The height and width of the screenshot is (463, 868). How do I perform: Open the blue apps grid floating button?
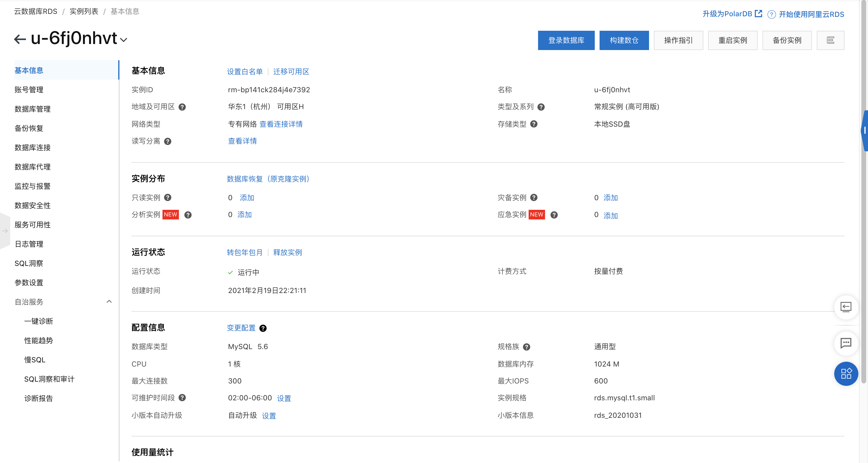point(846,374)
